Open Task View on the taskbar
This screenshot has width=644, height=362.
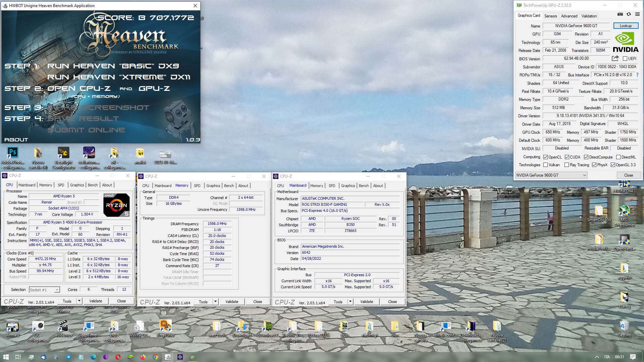pyautogui.click(x=18, y=357)
